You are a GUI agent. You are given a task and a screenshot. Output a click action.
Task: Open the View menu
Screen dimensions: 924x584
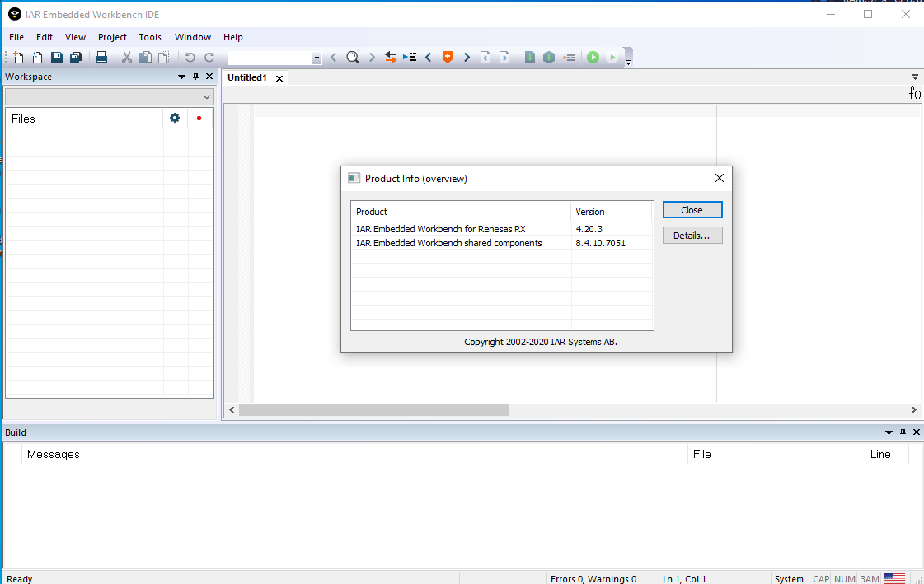click(75, 37)
